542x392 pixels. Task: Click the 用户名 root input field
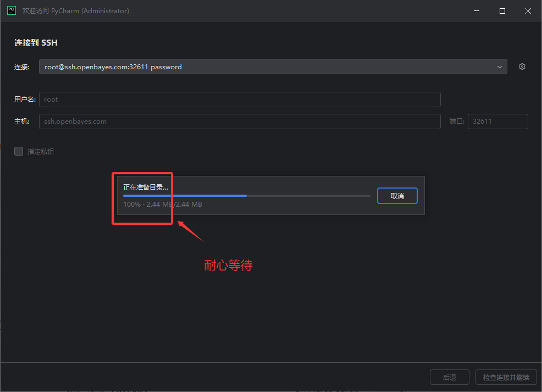tap(240, 100)
